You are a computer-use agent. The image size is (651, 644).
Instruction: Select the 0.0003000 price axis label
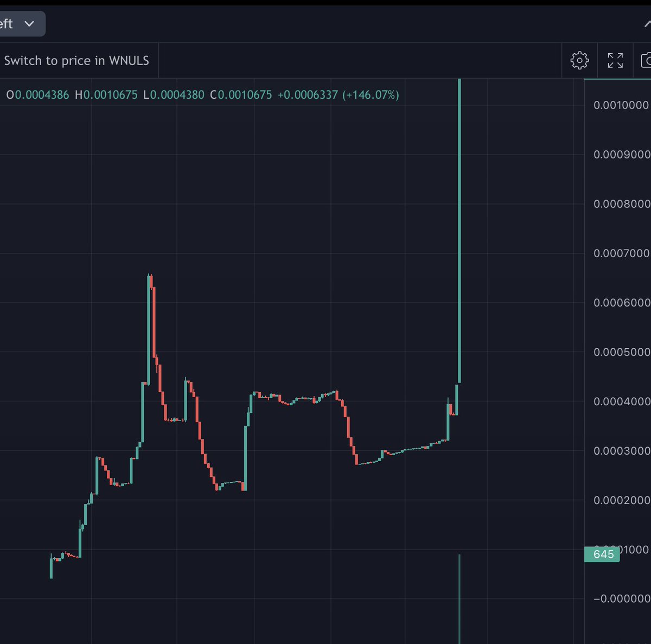(622, 451)
